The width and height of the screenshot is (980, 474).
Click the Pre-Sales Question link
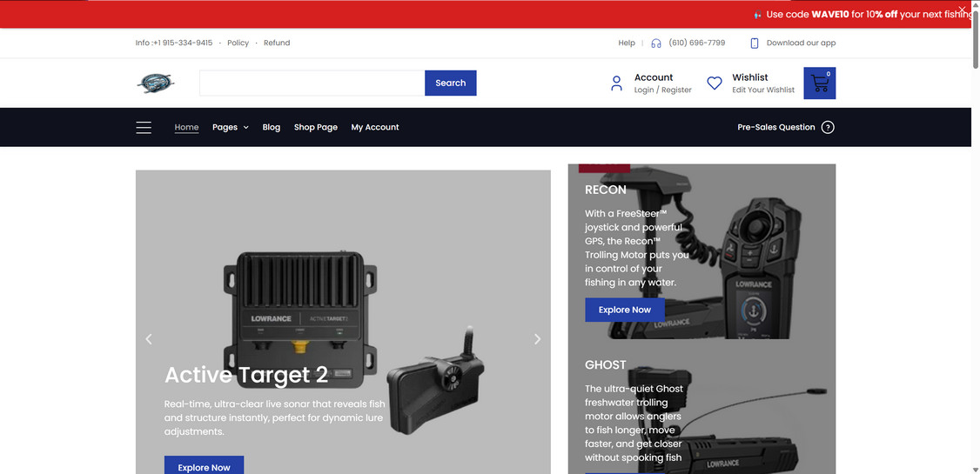(776, 127)
